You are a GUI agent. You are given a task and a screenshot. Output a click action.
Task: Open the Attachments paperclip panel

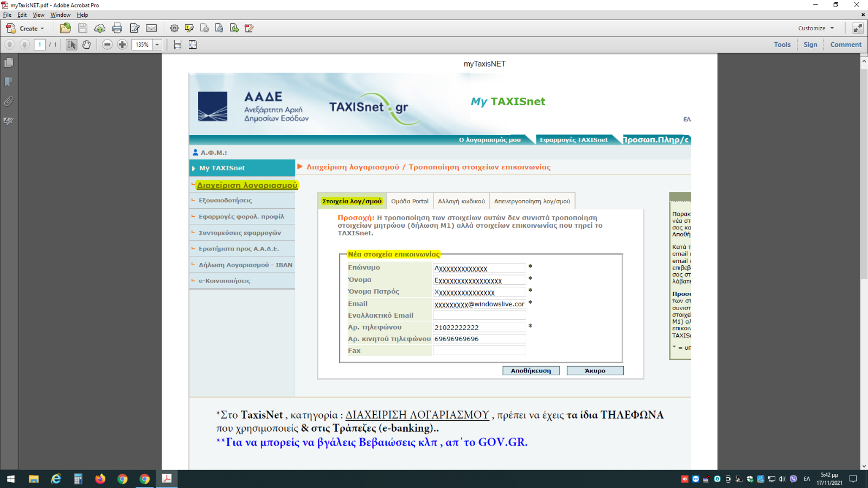pyautogui.click(x=9, y=101)
